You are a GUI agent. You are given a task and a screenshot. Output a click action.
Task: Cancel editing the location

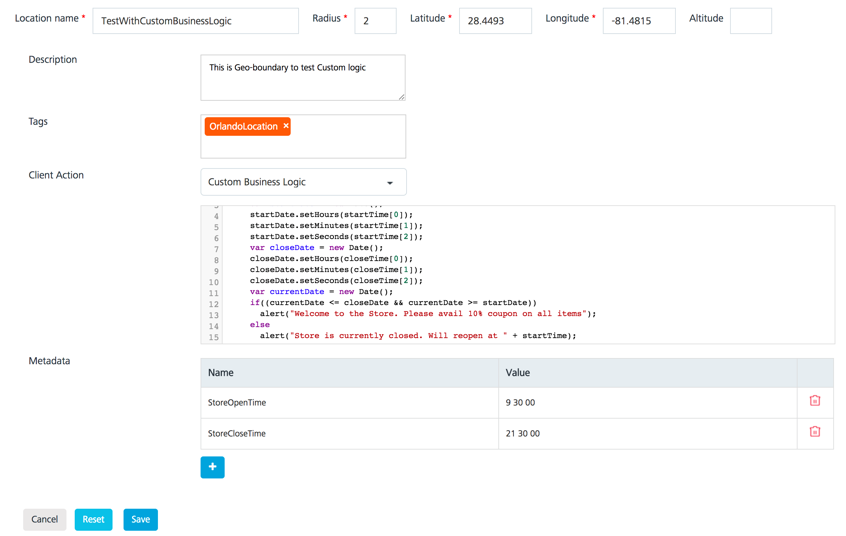click(44, 519)
